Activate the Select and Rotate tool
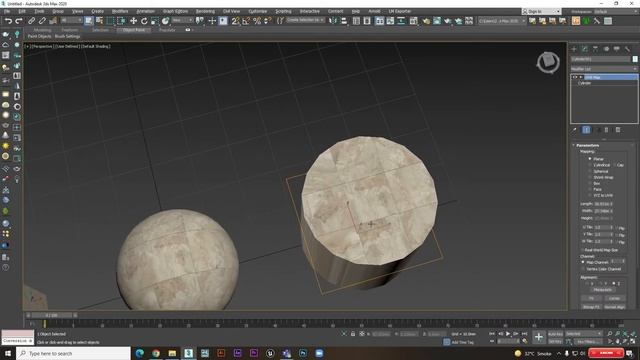Image resolution: width=640 pixels, height=360 pixels. [x=144, y=21]
